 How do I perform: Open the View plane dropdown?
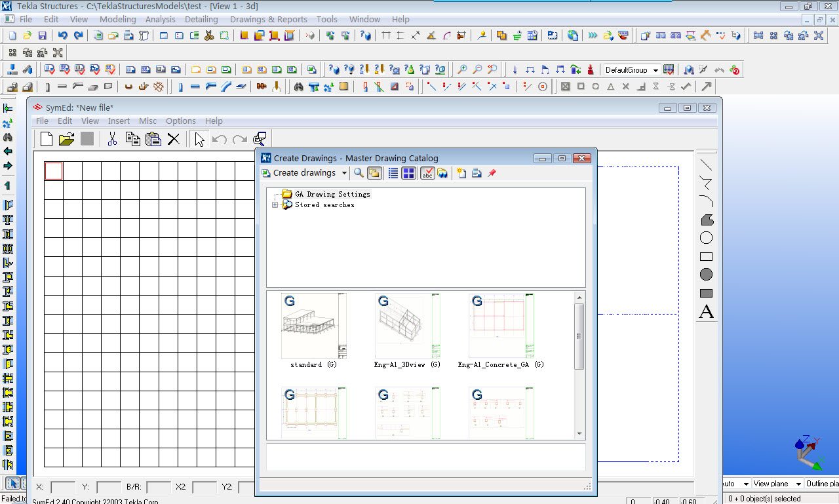click(798, 484)
